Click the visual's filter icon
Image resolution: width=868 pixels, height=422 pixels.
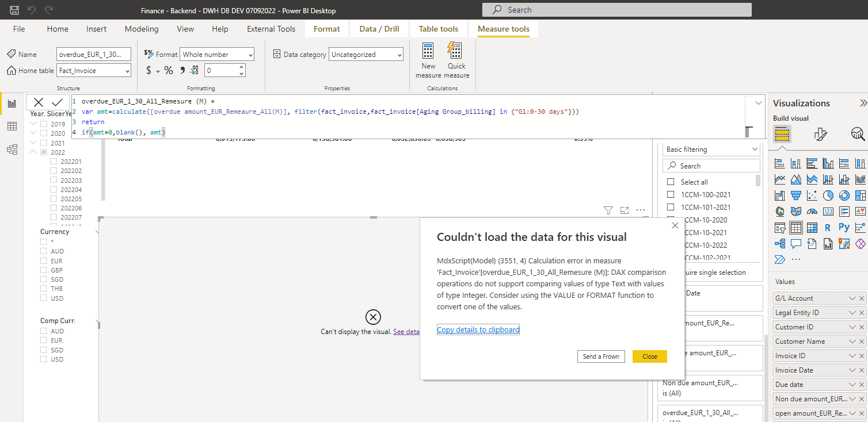tap(608, 210)
